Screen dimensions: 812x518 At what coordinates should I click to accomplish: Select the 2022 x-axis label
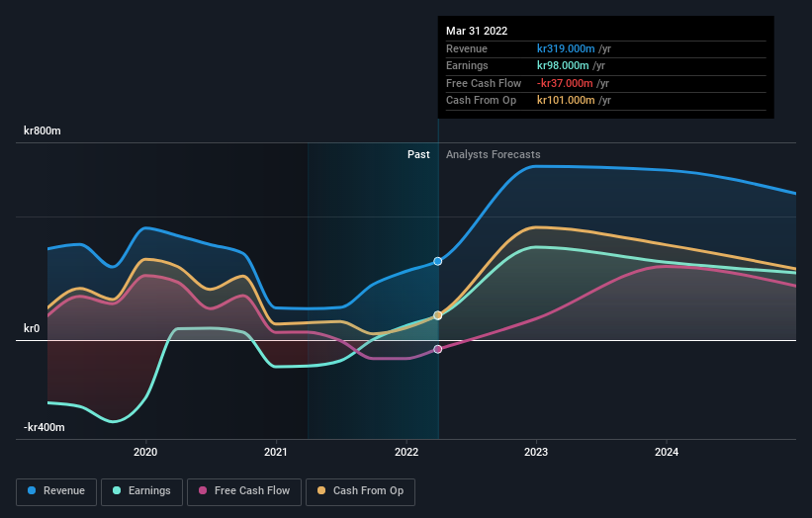coord(406,452)
